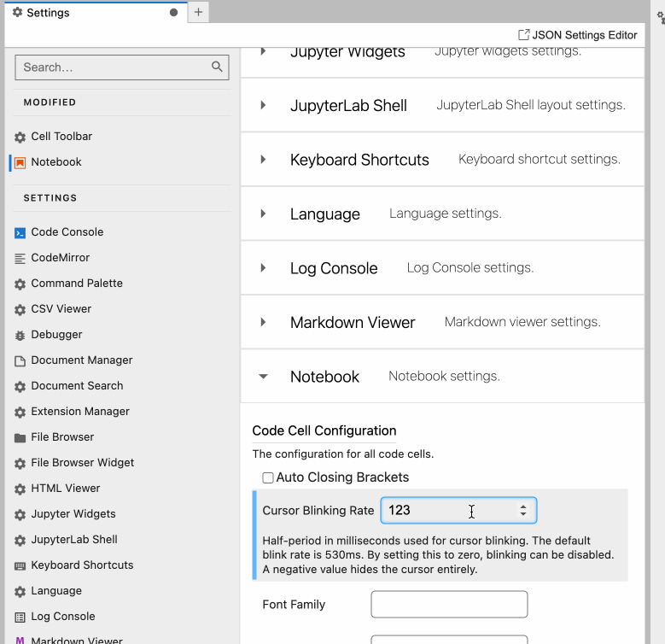Open File Browser Widget settings
This screenshot has height=644, width=665.
click(x=82, y=462)
